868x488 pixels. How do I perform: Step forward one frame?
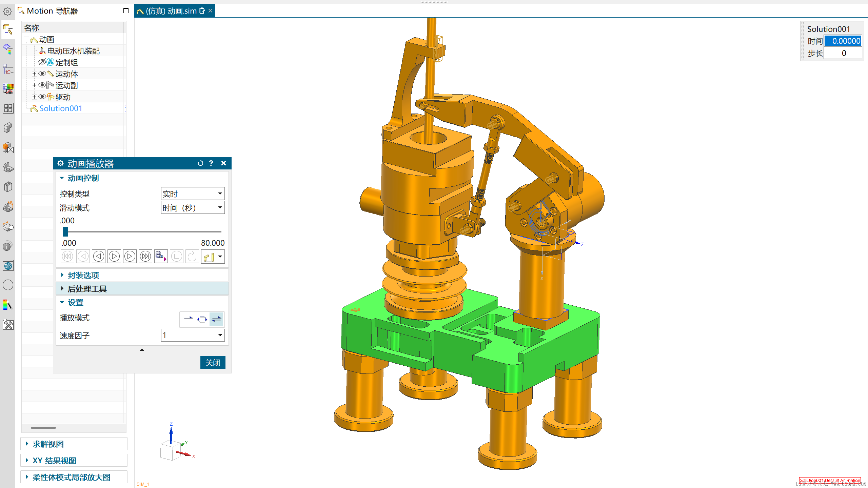click(x=130, y=257)
